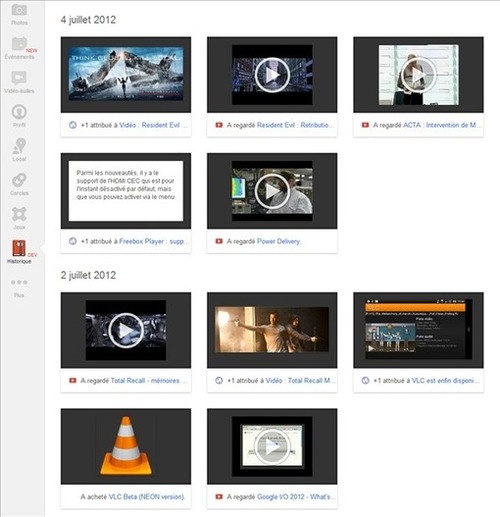Open the VLC Android screenshot thumbnail

pyautogui.click(x=418, y=330)
